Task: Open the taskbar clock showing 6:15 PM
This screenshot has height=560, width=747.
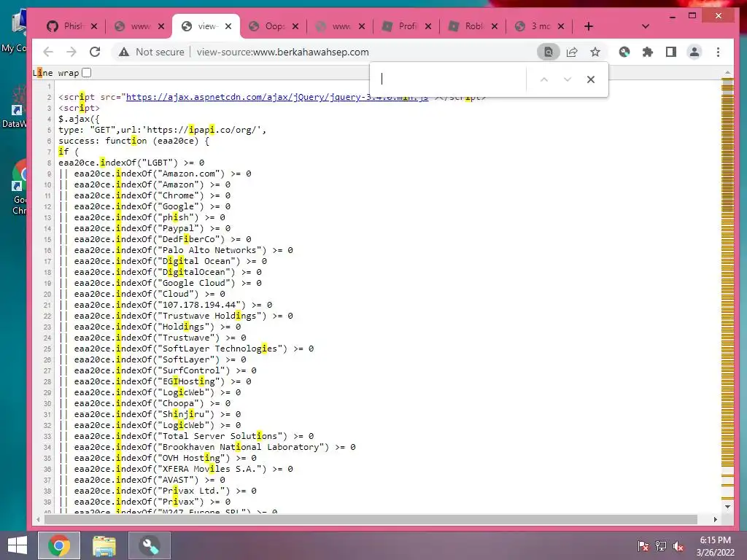Action: click(x=716, y=546)
